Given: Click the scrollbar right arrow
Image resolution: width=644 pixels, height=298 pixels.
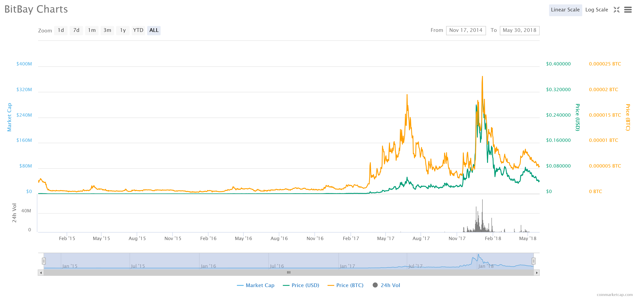Looking at the screenshot, I should pyautogui.click(x=536, y=272).
